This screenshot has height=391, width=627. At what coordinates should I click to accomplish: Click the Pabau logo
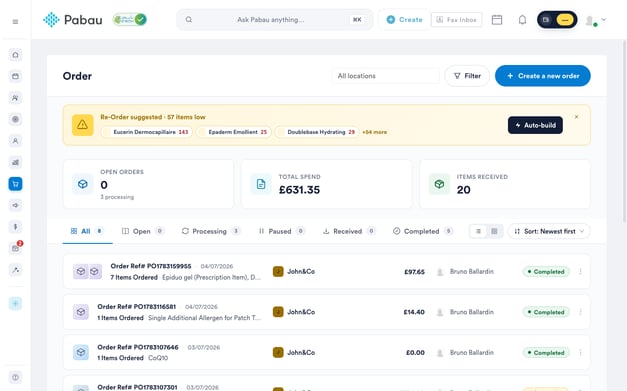[x=72, y=20]
